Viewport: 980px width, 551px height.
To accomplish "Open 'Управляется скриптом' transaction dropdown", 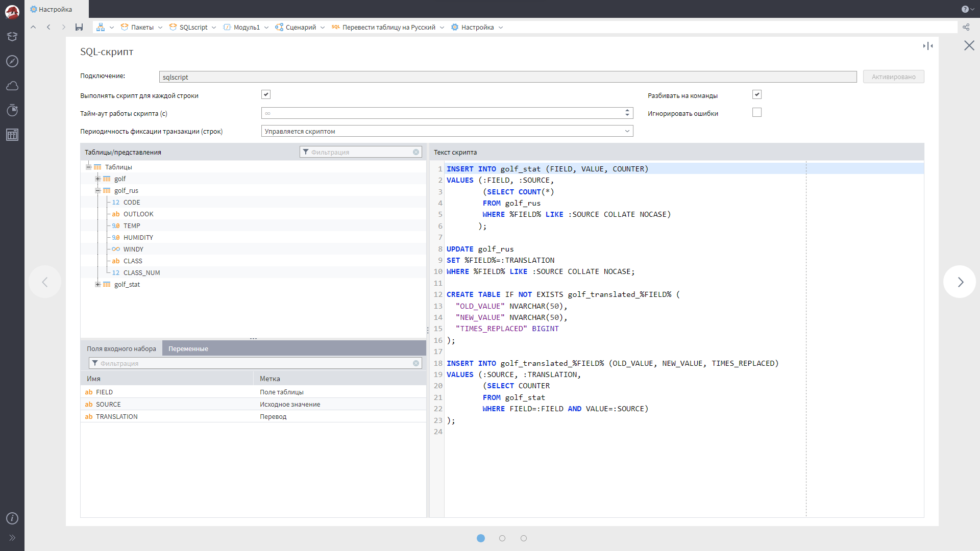I will click(x=447, y=131).
